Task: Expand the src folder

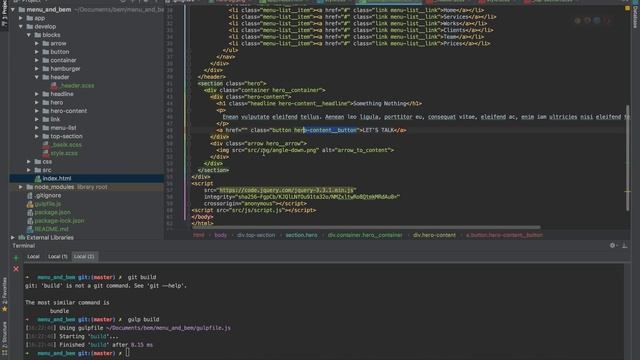Action: (29, 170)
